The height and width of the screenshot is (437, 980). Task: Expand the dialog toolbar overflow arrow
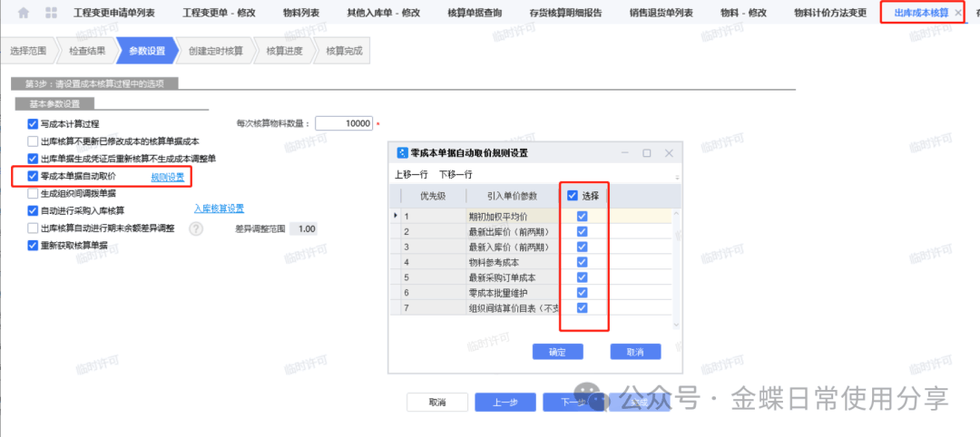[x=677, y=178]
